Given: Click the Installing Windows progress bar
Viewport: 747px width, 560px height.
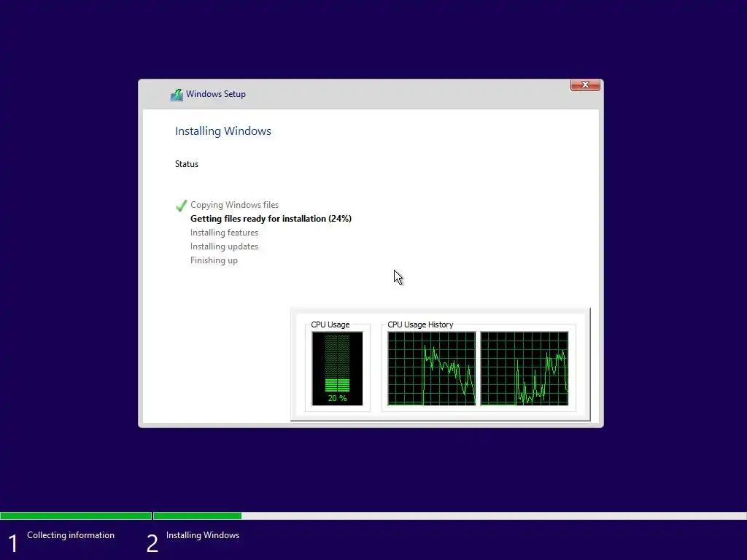Looking at the screenshot, I should click(449, 516).
